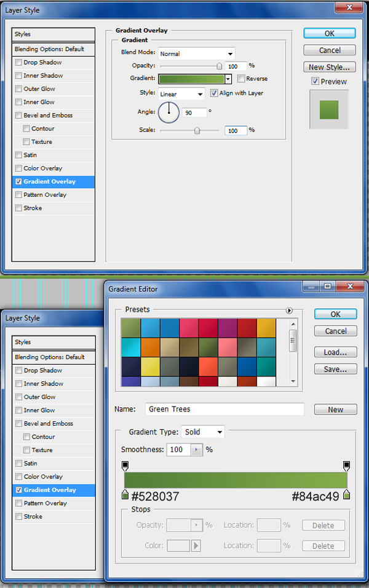Enable Contour in top Layer Style
This screenshot has height=588, width=369.
(26, 129)
